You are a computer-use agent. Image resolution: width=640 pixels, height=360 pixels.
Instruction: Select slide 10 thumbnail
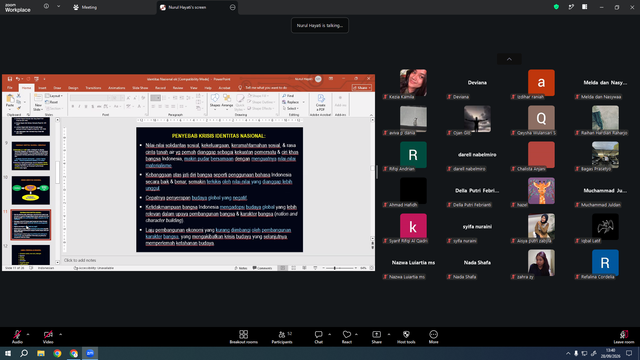31,191
